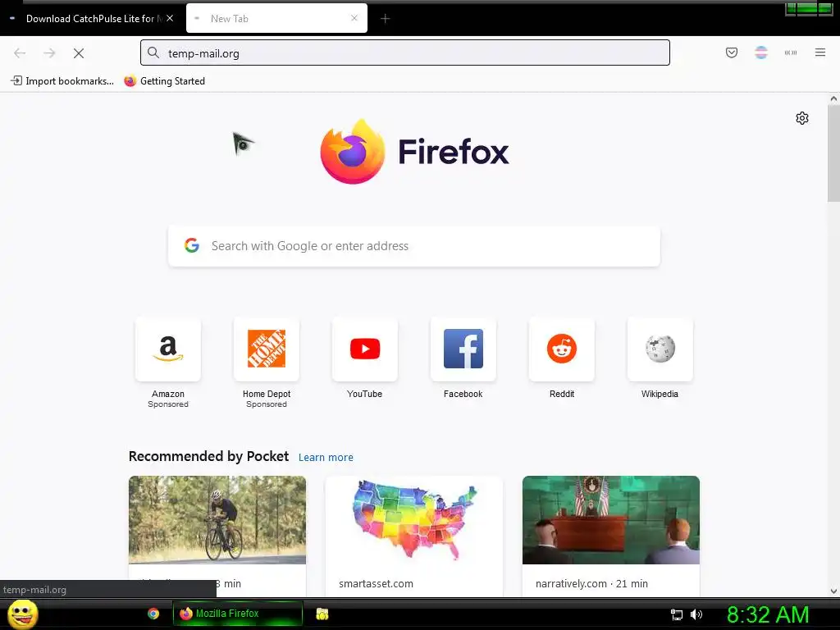Open a new tab with plus button

pyautogui.click(x=385, y=19)
